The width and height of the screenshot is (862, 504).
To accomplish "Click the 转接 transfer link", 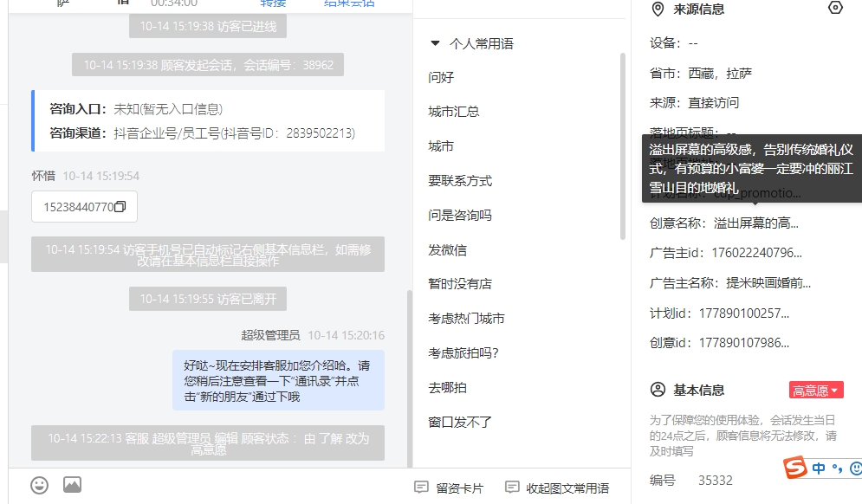I will pyautogui.click(x=273, y=3).
